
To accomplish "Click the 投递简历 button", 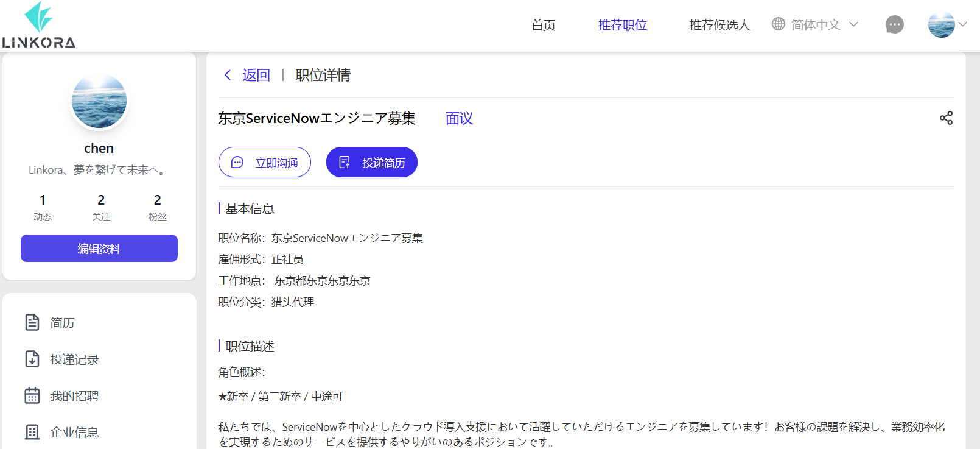I will [x=372, y=162].
